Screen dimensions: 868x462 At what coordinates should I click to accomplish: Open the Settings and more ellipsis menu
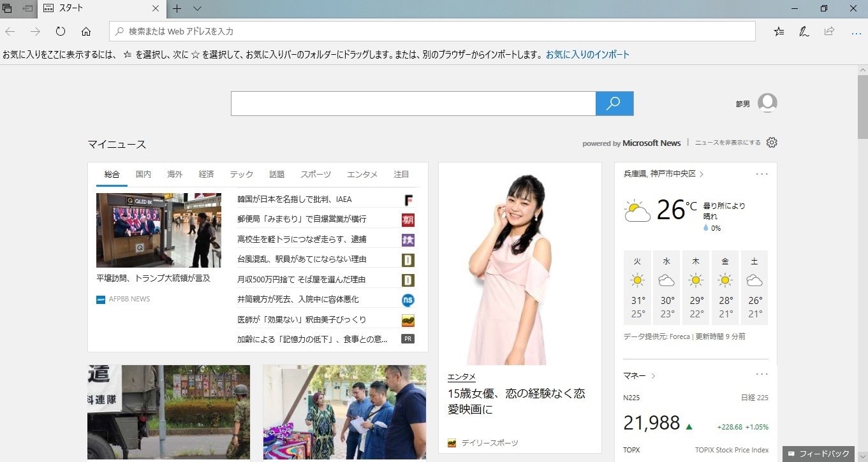point(857,31)
